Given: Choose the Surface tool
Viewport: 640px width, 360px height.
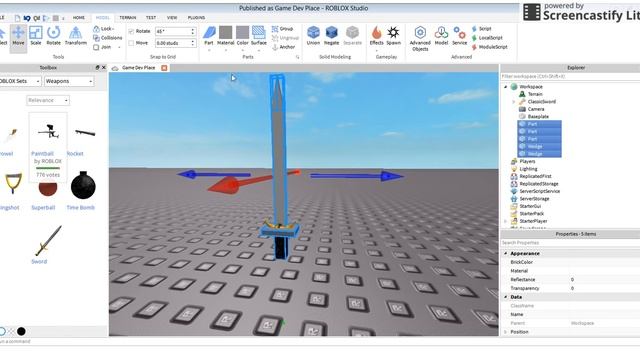Looking at the screenshot, I should coord(258,36).
